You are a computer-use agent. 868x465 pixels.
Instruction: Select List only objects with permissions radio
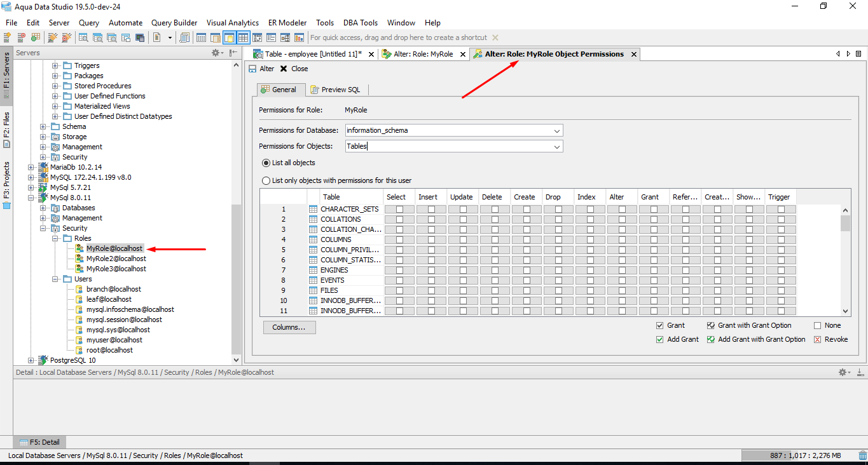266,180
